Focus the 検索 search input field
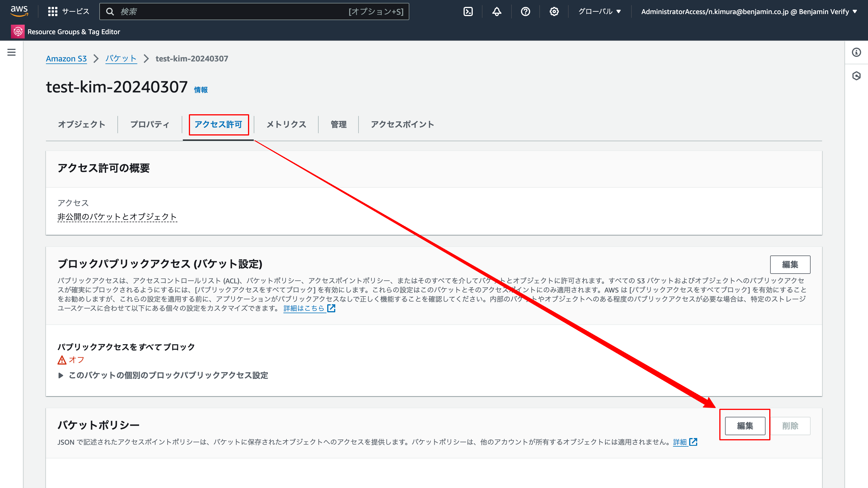Image resolution: width=868 pixels, height=488 pixels. click(x=254, y=11)
